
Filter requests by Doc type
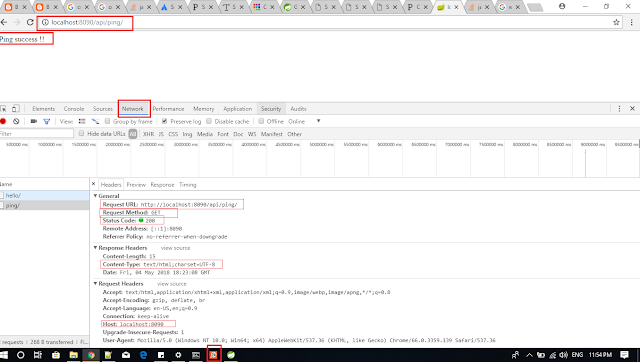coord(238,134)
